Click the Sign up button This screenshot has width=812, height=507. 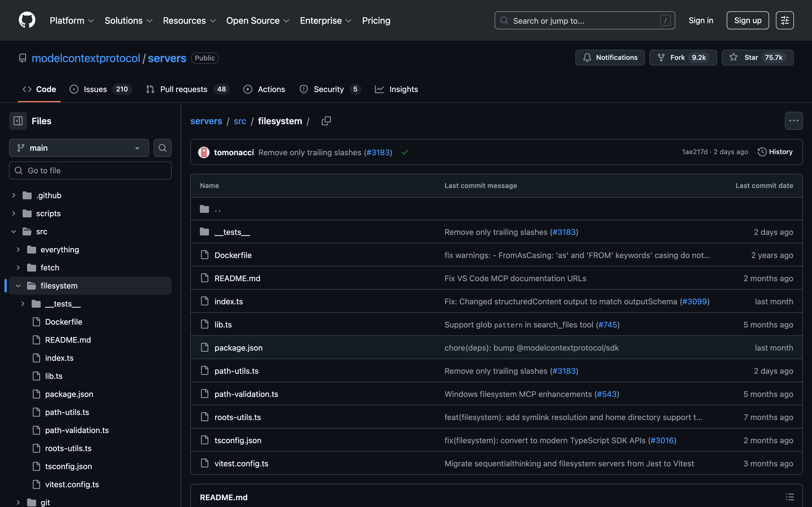click(x=747, y=20)
